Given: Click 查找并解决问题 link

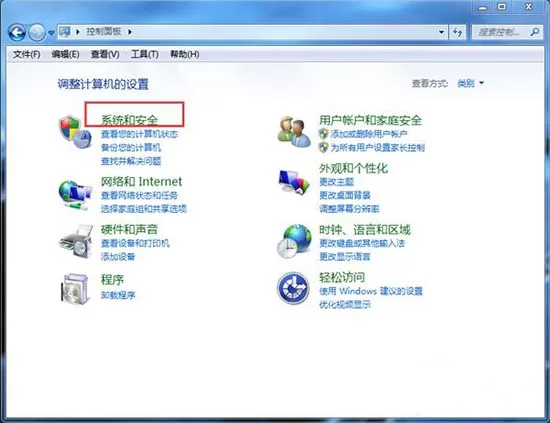Looking at the screenshot, I should pyautogui.click(x=131, y=161).
